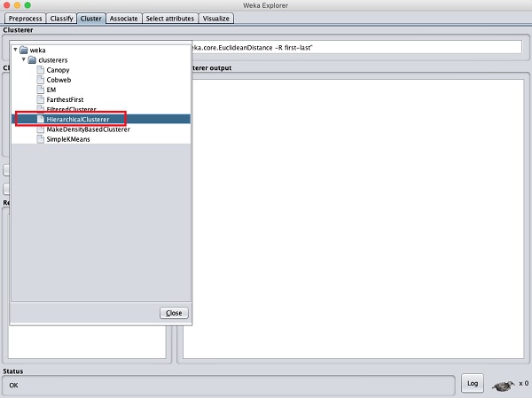Pick the FarthestFirst clusterer

65,99
